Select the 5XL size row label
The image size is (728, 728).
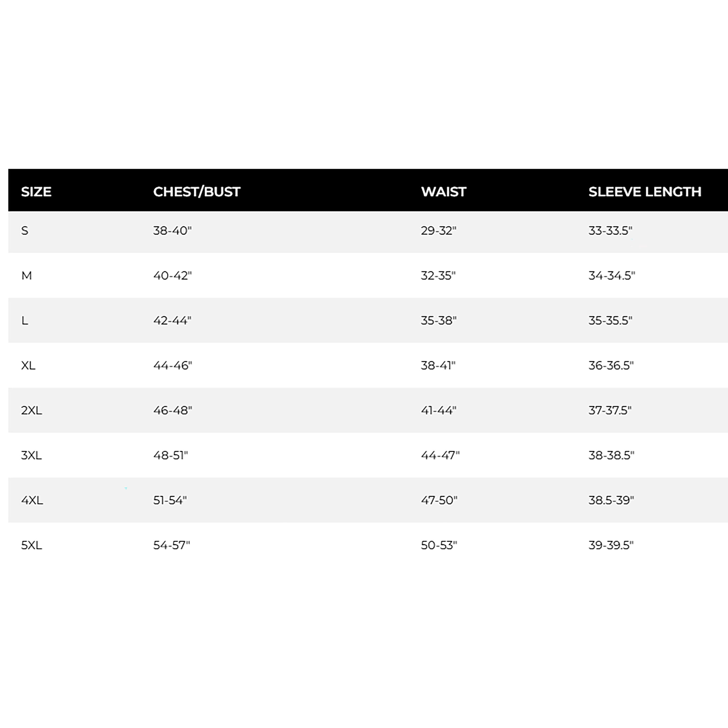pyautogui.click(x=32, y=545)
